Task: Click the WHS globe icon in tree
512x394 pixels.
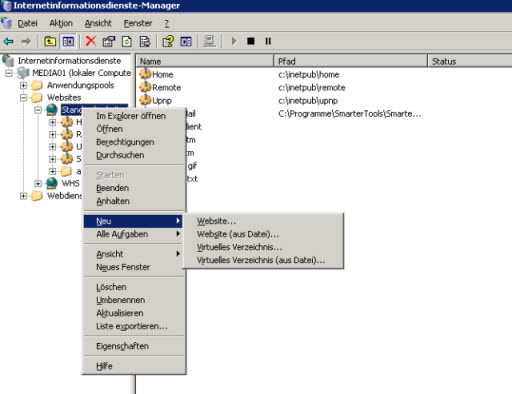Action: (x=52, y=183)
